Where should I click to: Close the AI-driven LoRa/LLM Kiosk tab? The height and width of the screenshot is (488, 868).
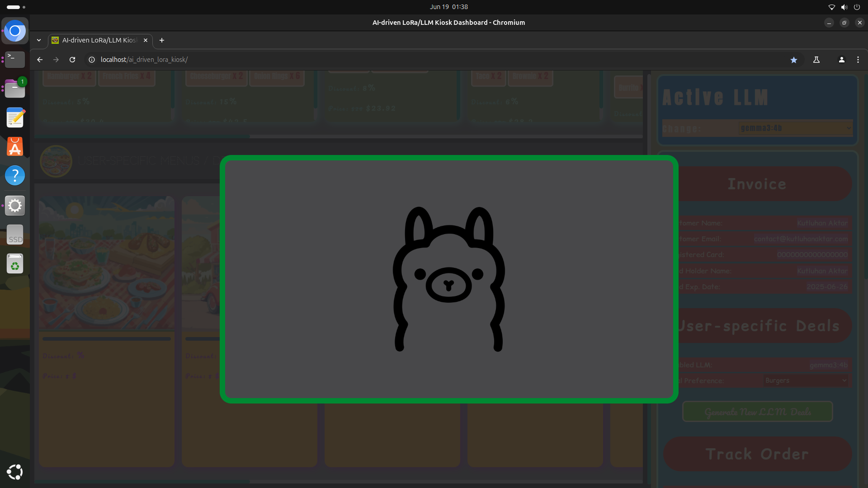point(146,40)
